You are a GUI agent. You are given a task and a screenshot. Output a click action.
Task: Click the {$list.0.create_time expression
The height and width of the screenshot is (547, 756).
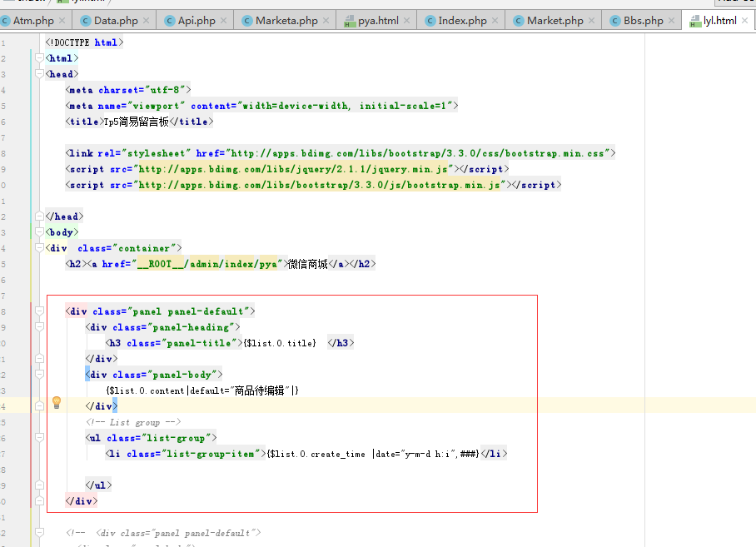point(316,454)
